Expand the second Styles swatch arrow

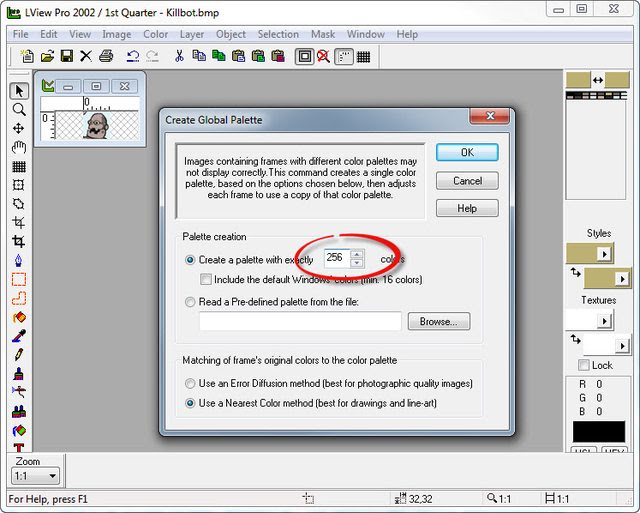click(622, 279)
